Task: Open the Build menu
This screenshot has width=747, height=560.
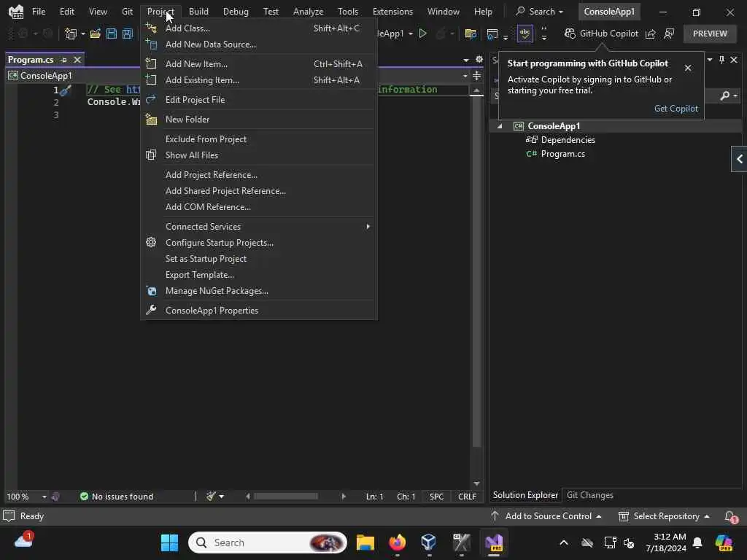Action: 198,12
